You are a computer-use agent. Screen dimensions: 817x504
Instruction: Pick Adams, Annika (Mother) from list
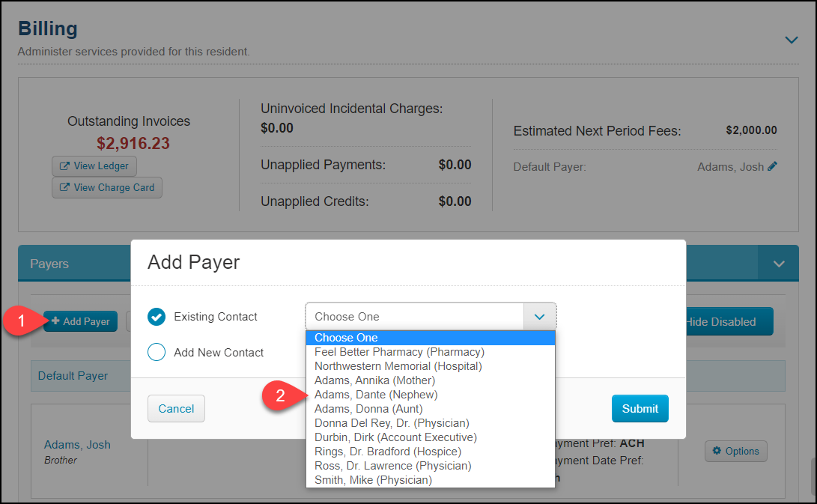(x=431, y=380)
